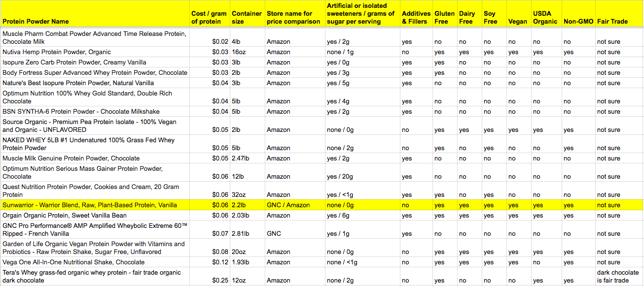Select the '12oz' container size cell
This screenshot has width=644, height=286.
click(247, 276)
